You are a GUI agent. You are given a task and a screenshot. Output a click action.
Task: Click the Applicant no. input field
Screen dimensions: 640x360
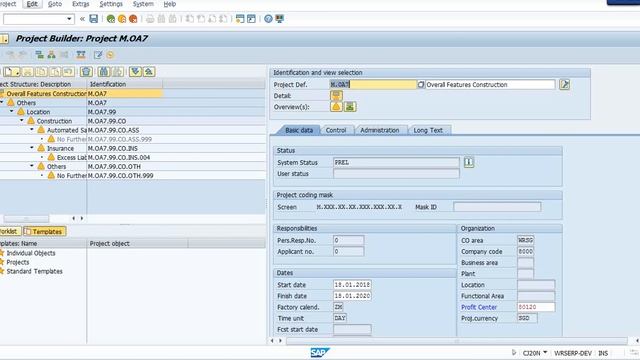(x=348, y=251)
